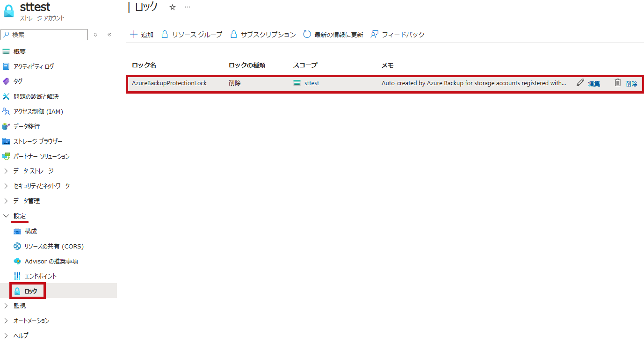The width and height of the screenshot is (644, 343).
Task: Click the pencil edit icon
Action: click(x=580, y=82)
